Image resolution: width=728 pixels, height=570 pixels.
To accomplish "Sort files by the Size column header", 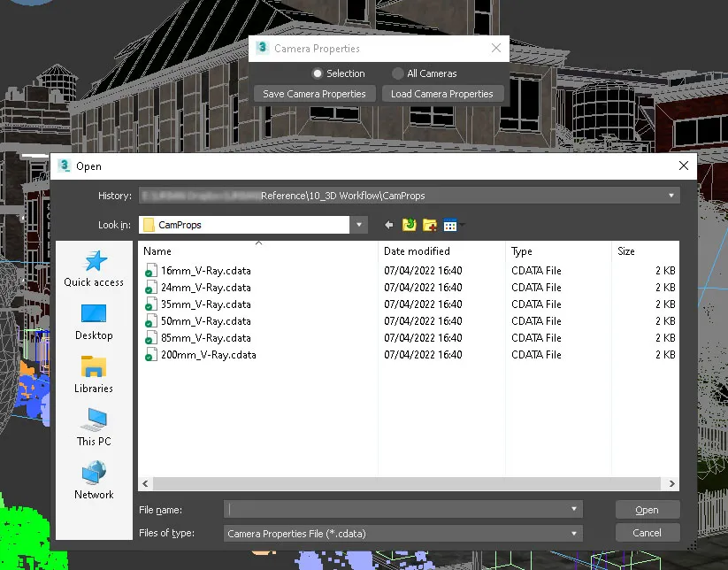I will click(646, 251).
